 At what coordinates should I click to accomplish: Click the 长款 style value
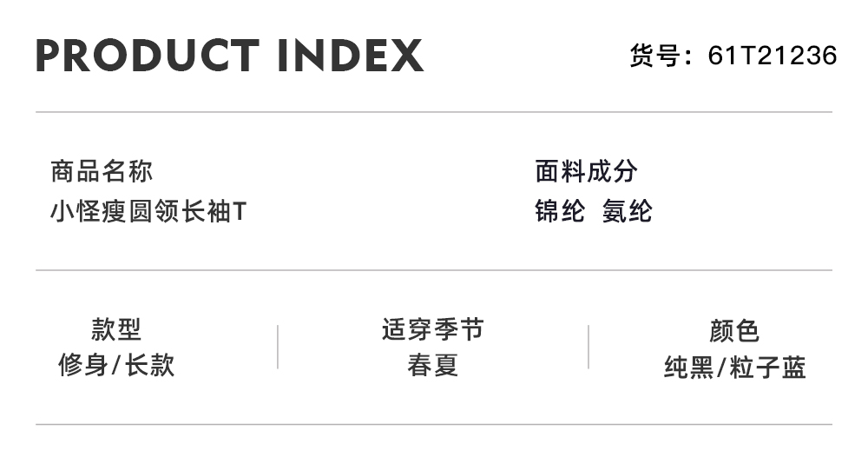tap(150, 365)
